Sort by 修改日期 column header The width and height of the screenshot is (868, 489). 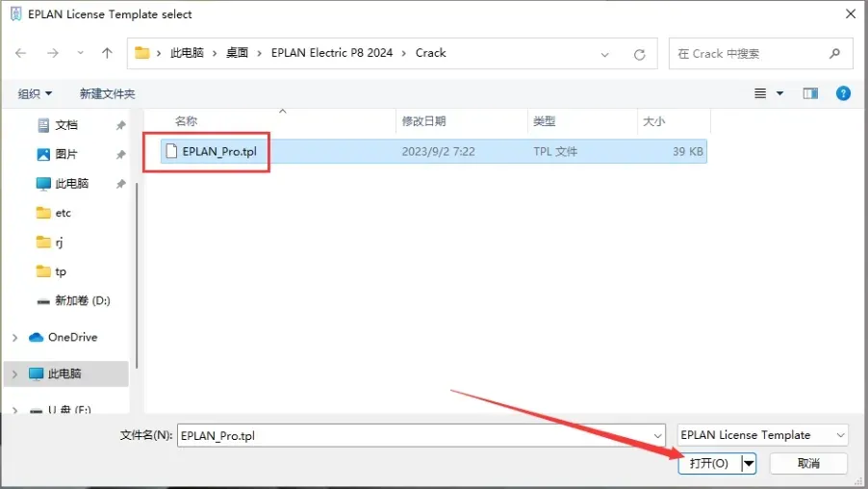(x=424, y=120)
